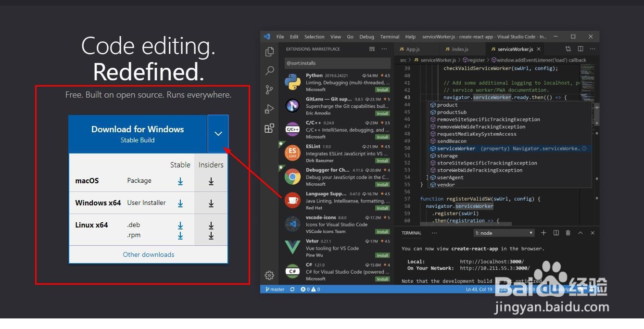This screenshot has height=329, width=644.
Task: Close the serviceWorker.js tab
Action: coord(539,49)
